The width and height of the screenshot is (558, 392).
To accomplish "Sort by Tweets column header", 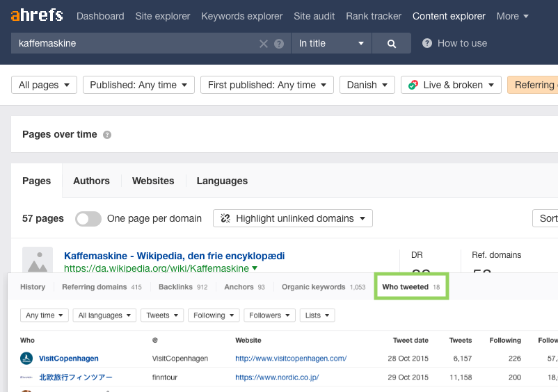I will (x=461, y=340).
